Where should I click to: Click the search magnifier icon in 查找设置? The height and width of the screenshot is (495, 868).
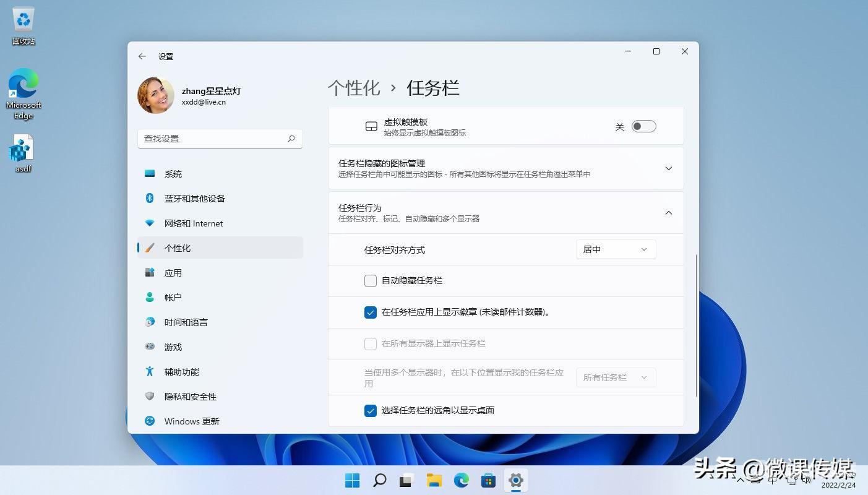tap(291, 139)
